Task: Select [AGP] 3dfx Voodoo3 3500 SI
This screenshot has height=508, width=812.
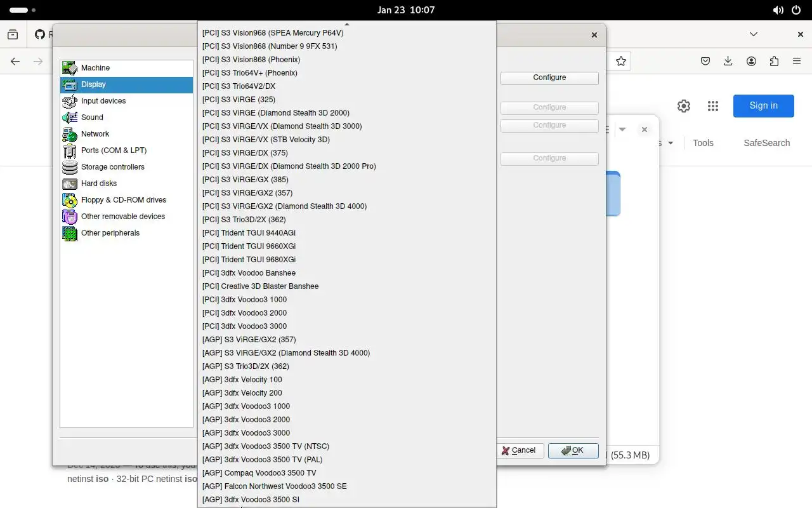Action: point(347,500)
